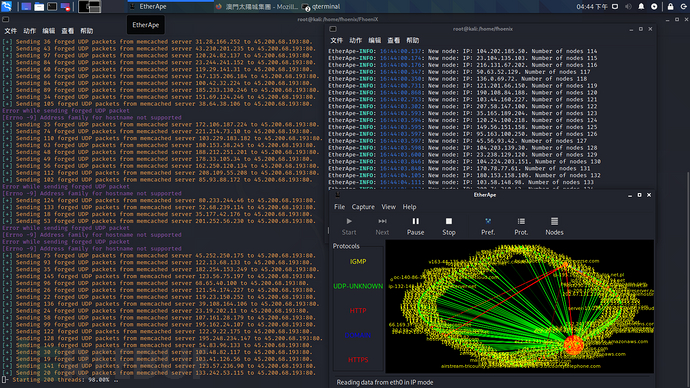Open the notifications bell icon
Image resolution: width=690 pixels, height=388 pixels.
click(x=641, y=7)
